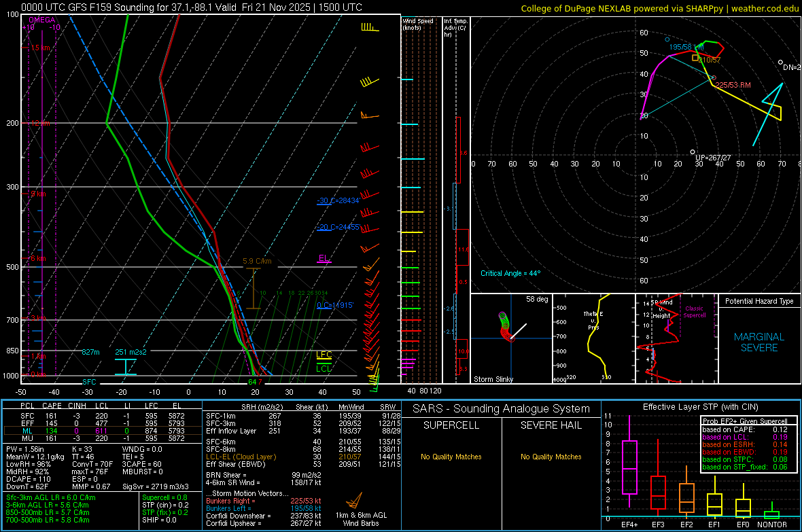Select the Eff Inflow Layer row

pyautogui.click(x=303, y=431)
